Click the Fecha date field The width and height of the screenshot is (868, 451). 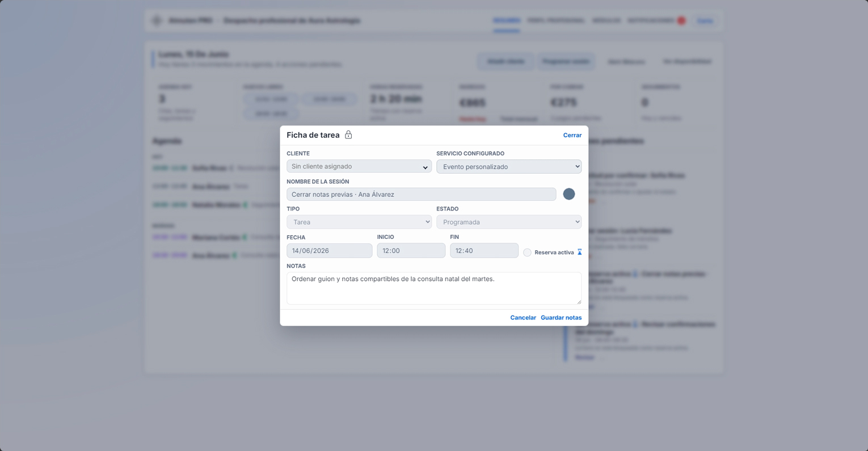[330, 251]
